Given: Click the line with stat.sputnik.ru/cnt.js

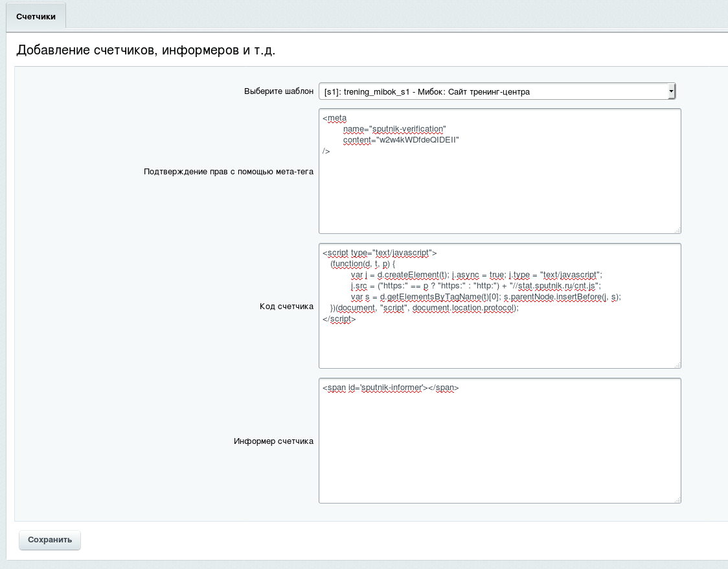Looking at the screenshot, I should click(x=476, y=286).
